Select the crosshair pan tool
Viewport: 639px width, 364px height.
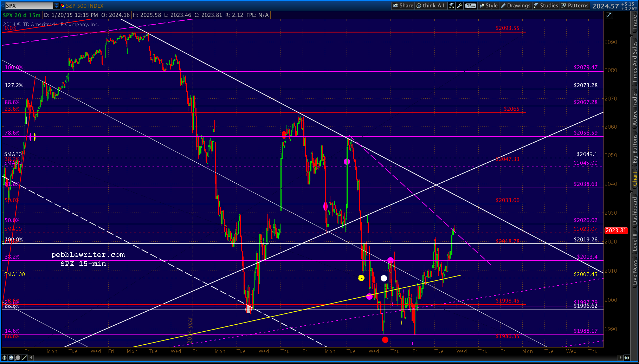(5, 358)
